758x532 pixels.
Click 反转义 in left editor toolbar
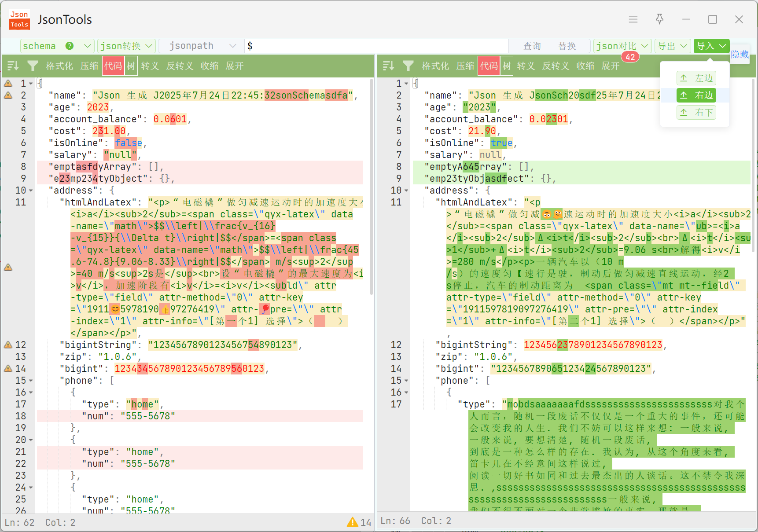[180, 66]
